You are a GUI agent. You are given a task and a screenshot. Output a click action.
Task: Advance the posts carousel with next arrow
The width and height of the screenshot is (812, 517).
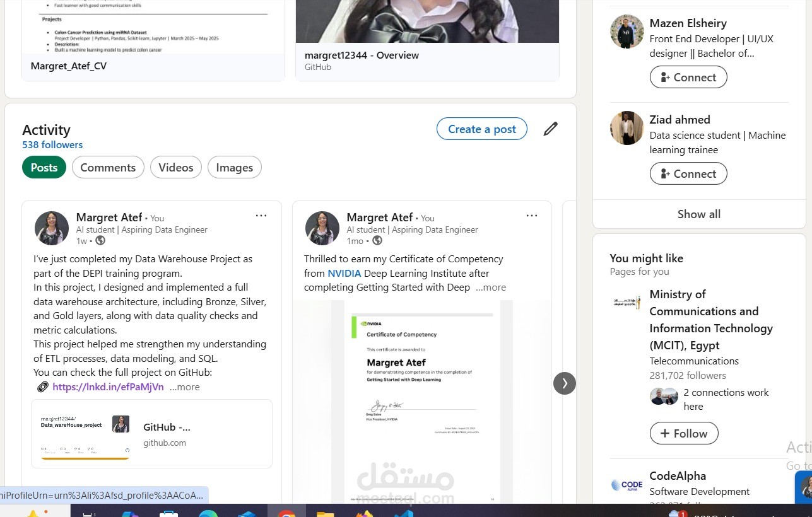[x=565, y=383]
